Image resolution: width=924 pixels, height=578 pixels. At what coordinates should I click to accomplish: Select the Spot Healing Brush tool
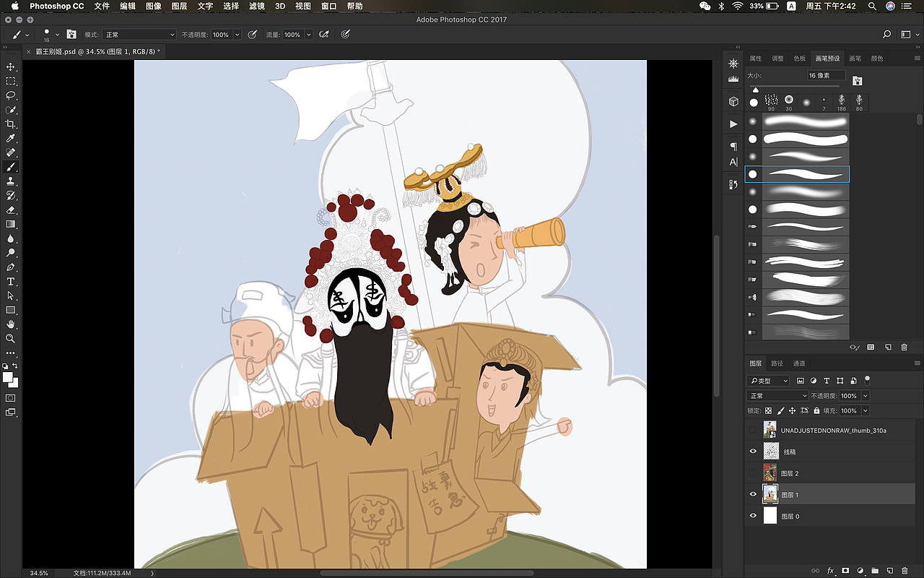pos(11,152)
